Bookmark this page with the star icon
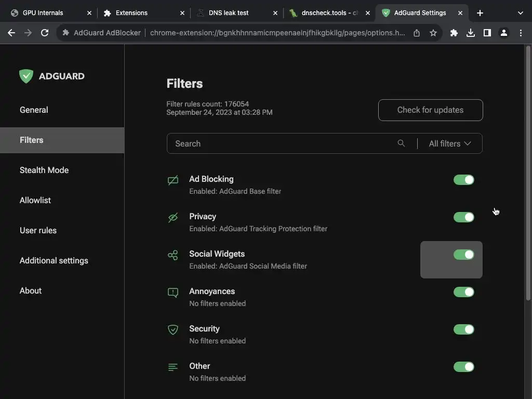Screen dimensions: 532x399 [x=433, y=33]
